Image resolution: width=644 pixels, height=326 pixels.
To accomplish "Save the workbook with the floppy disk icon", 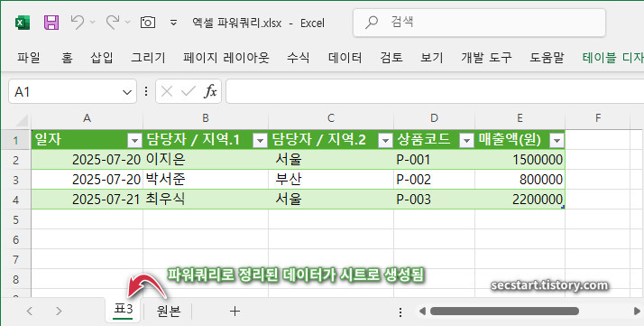I will click(51, 23).
